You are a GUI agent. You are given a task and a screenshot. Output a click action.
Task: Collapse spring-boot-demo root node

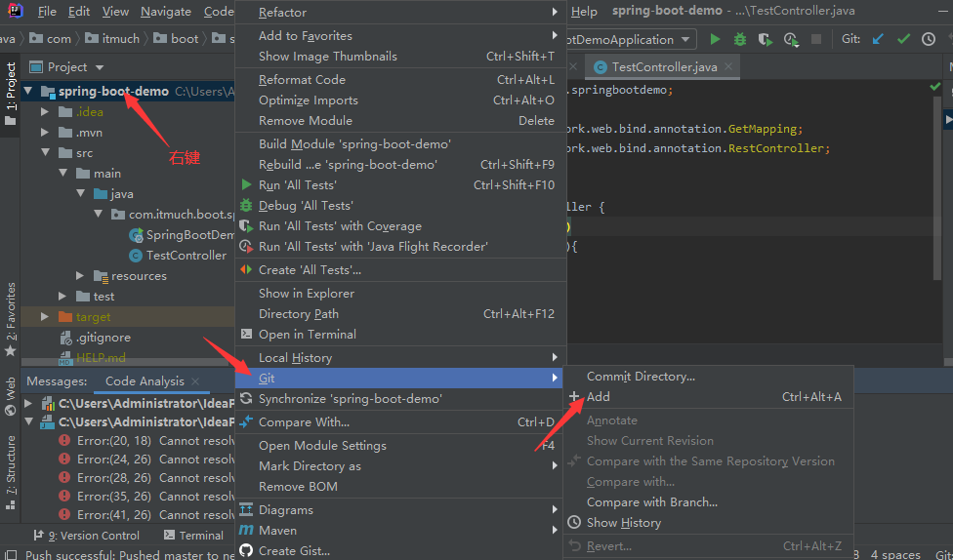click(27, 91)
